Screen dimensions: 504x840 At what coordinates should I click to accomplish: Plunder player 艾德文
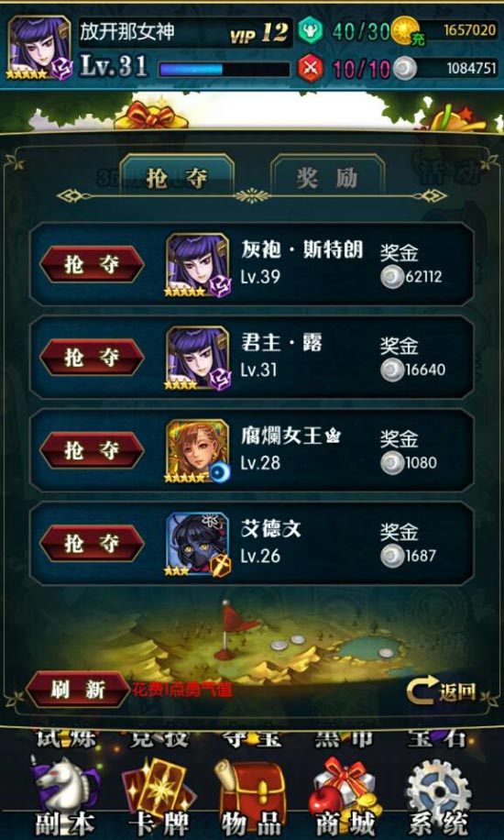(x=93, y=544)
